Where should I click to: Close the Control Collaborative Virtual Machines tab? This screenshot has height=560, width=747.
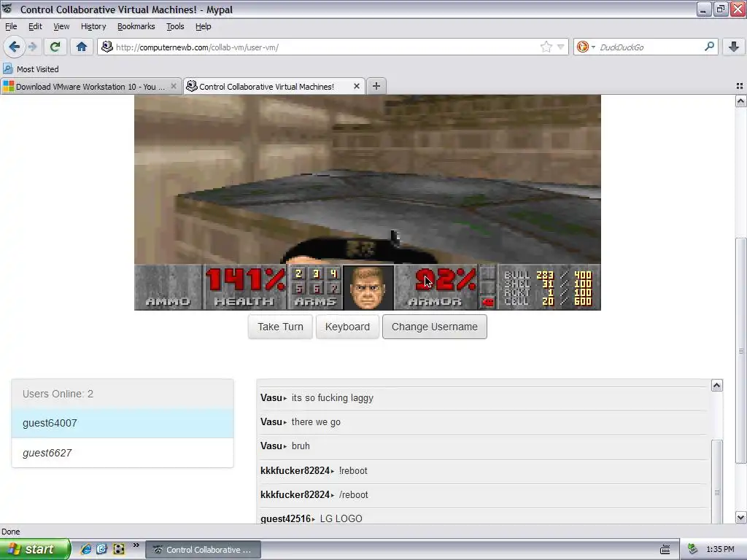click(356, 86)
